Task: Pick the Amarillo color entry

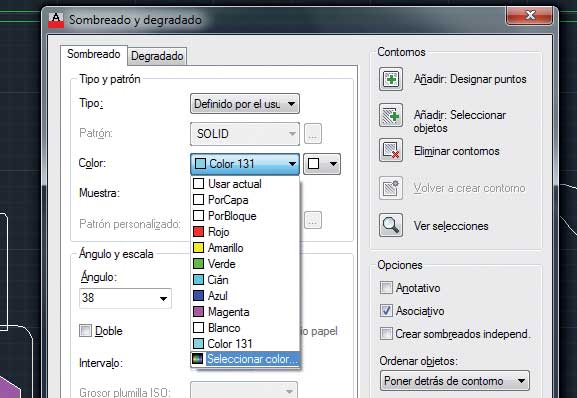Action: pos(245,248)
